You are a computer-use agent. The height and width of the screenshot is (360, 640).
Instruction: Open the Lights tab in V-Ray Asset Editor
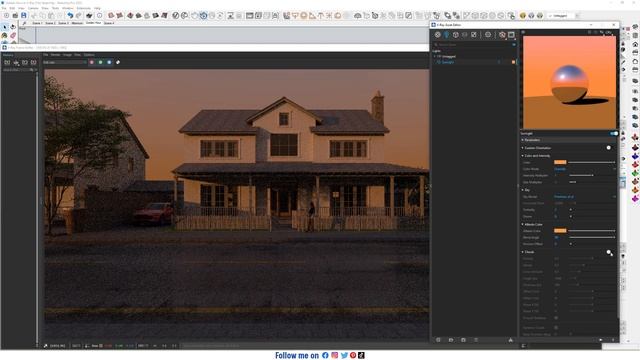[447, 35]
